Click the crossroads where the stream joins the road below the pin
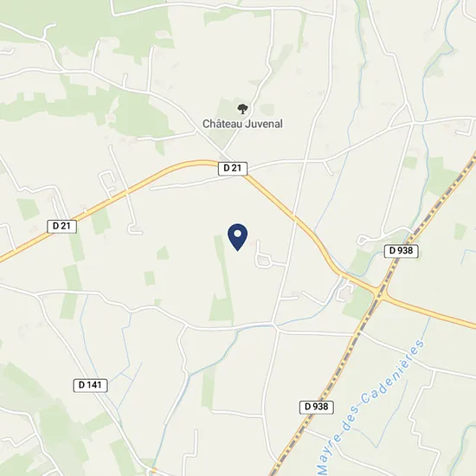The height and width of the screenshot is (476, 476). coord(273,326)
